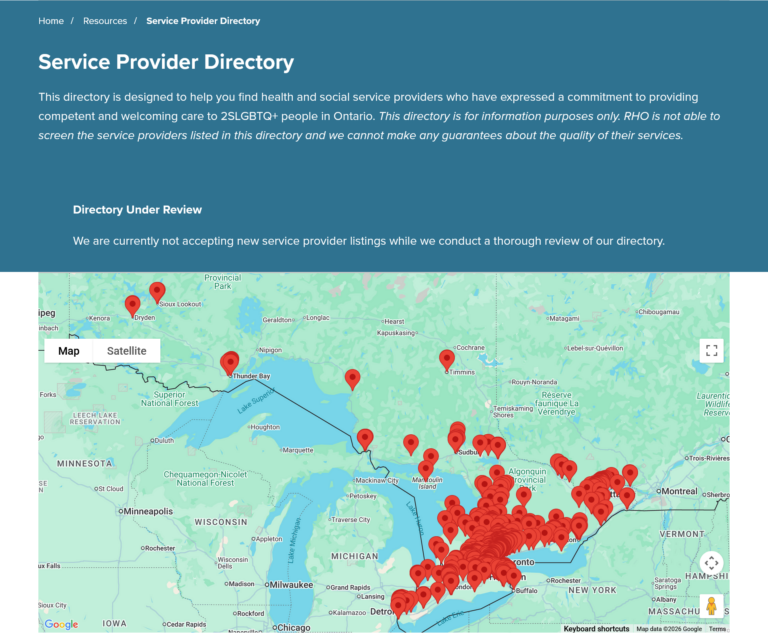Open Keyboard shortcuts for the map
The image size is (768, 643).
pos(596,629)
